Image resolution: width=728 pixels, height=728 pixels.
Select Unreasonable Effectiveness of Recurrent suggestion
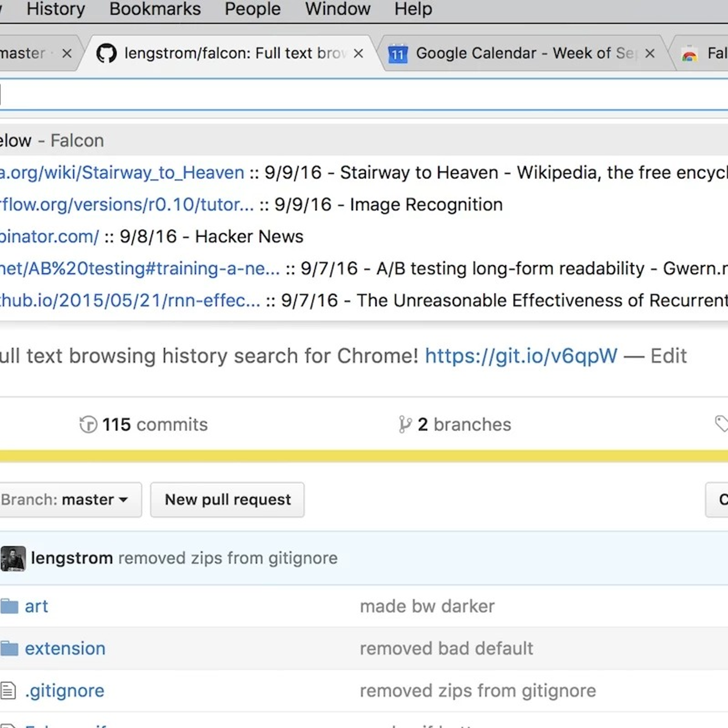point(364,300)
